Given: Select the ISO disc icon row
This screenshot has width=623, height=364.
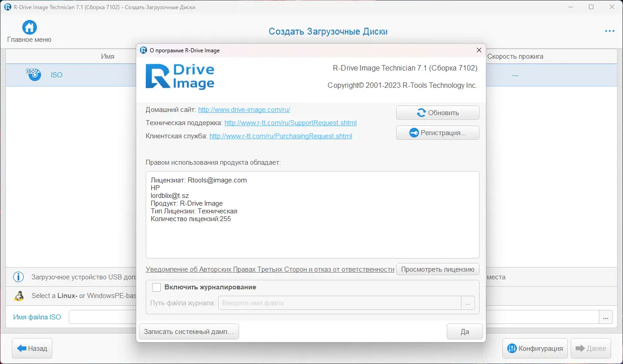Looking at the screenshot, I should click(x=34, y=75).
